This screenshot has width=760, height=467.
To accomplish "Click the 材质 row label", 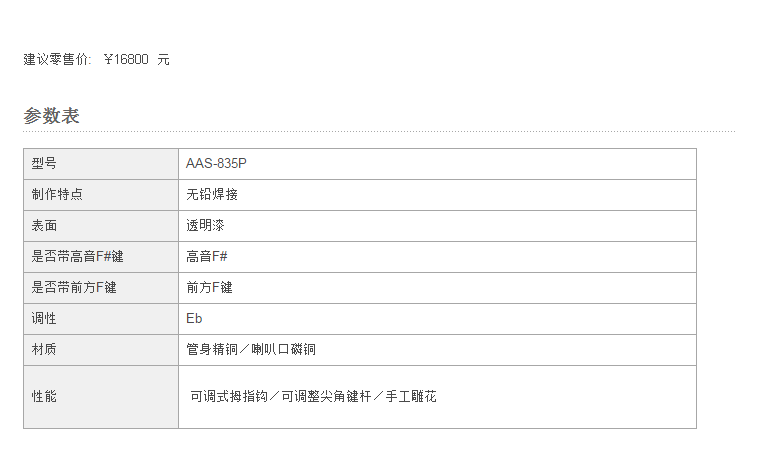I will 44,349.
